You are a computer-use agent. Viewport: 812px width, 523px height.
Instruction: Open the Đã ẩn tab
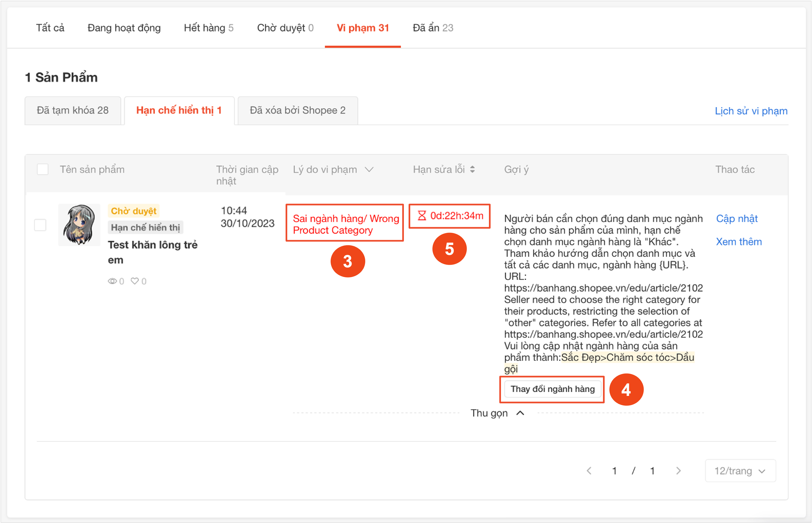(x=433, y=28)
